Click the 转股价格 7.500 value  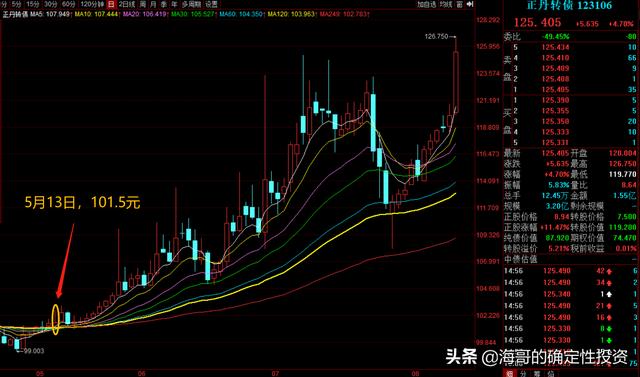(627, 217)
